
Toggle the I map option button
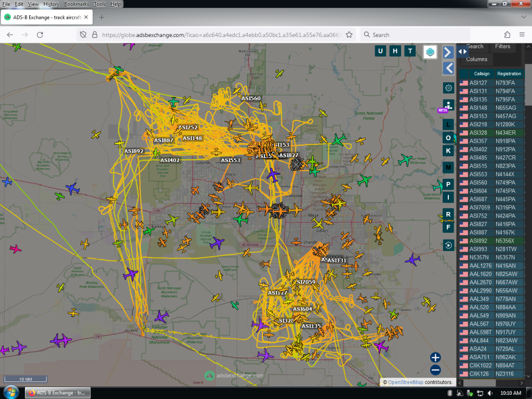pyautogui.click(x=448, y=197)
